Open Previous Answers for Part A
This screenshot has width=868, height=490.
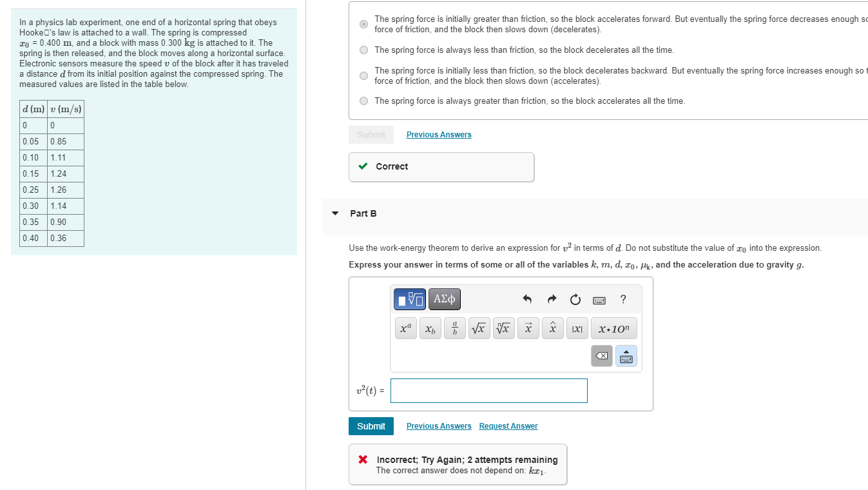[x=439, y=135]
